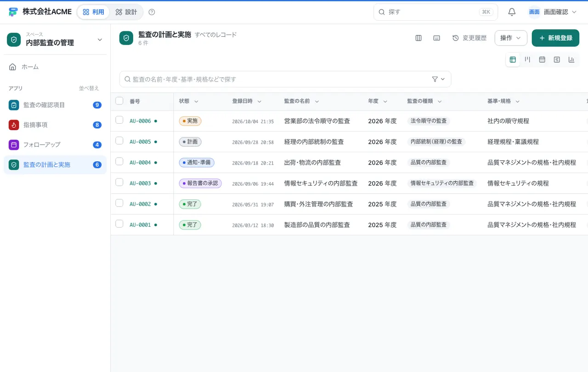
Task: Switch to calendar view icon
Action: coord(542,60)
